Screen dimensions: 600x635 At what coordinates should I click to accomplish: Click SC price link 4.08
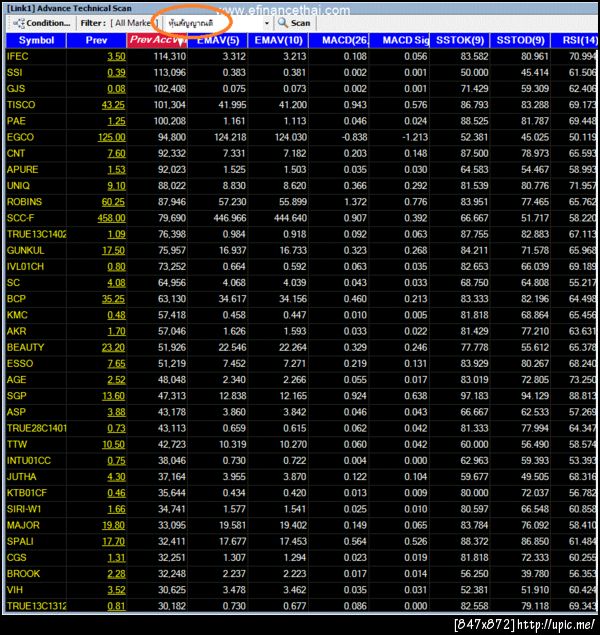[x=117, y=283]
